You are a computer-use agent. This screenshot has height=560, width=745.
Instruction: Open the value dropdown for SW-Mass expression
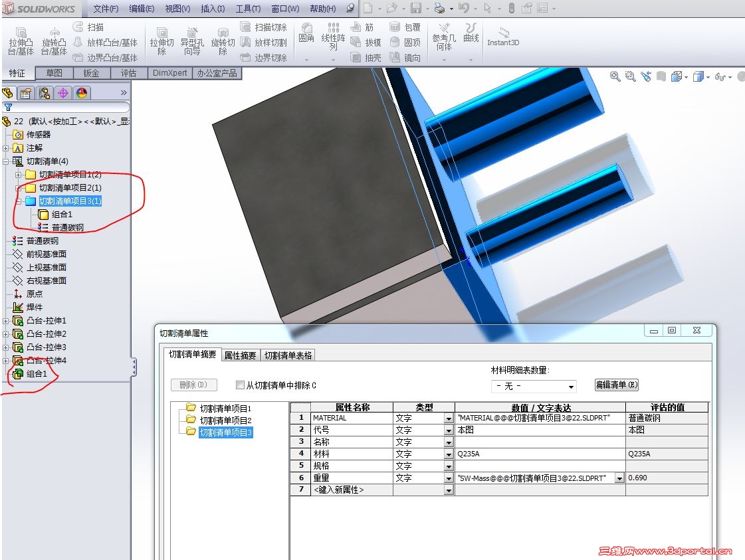(x=619, y=478)
